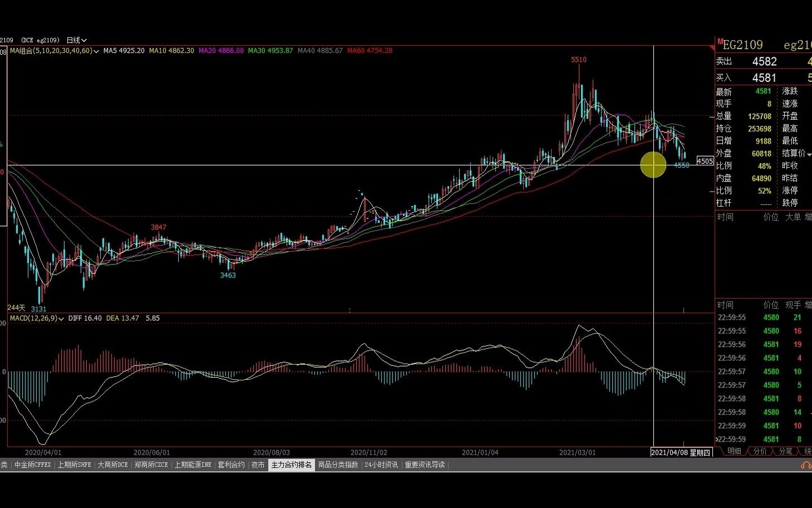Expand the 结算价 dropdown arrow

coord(809,154)
